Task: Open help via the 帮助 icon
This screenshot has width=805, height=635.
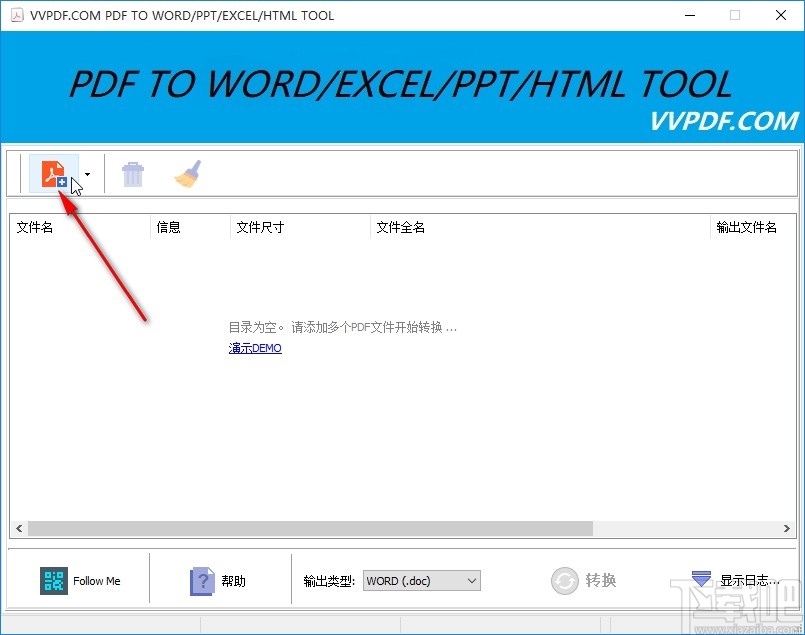Action: point(202,580)
